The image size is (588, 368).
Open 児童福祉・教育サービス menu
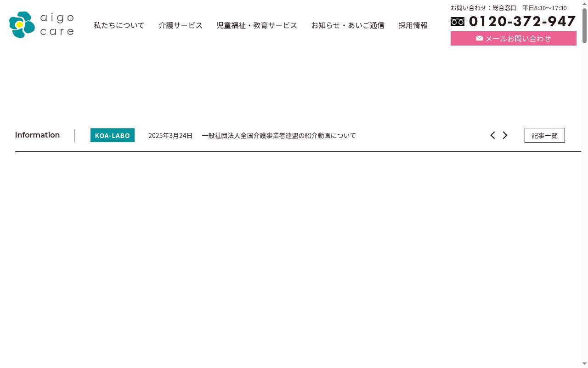(257, 25)
